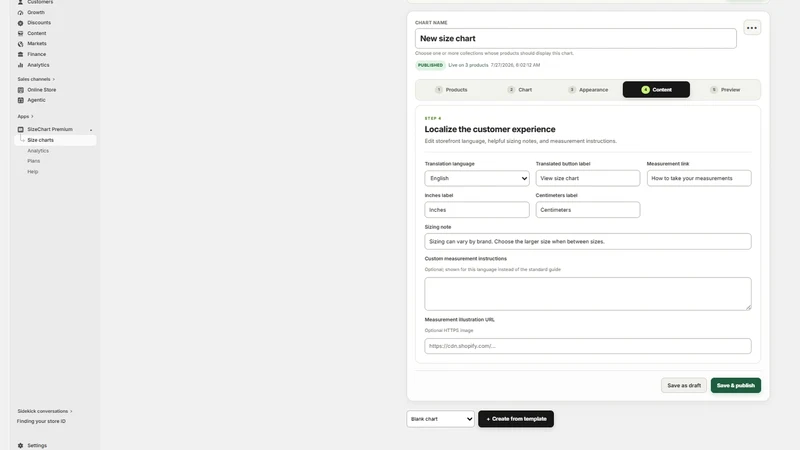
Task: Click the 'Localize the customer experience' heading
Action: [x=490, y=130]
